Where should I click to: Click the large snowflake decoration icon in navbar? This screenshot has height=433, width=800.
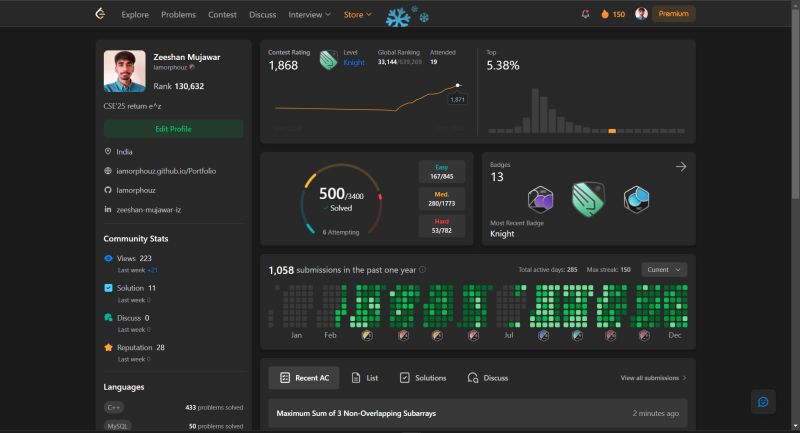click(398, 17)
